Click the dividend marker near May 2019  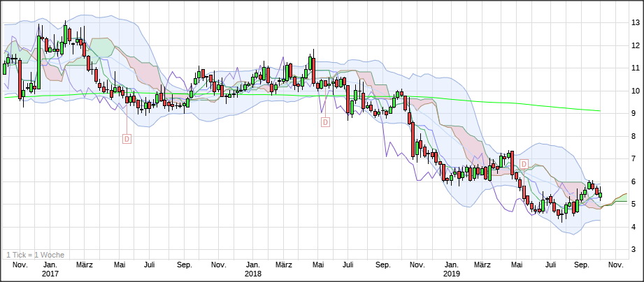pyautogui.click(x=524, y=164)
